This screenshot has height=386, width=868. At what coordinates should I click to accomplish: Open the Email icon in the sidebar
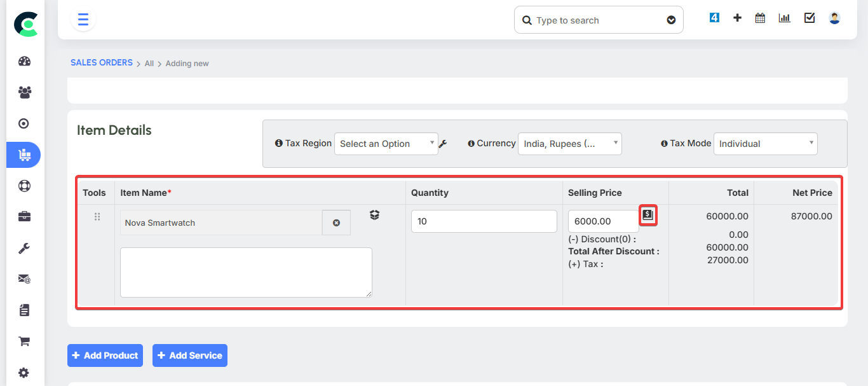(24, 279)
